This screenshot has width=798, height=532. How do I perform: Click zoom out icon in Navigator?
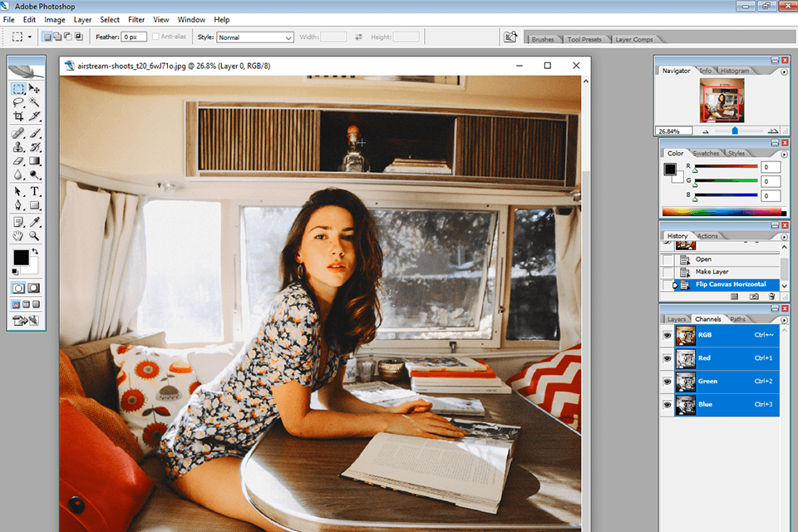[x=706, y=131]
